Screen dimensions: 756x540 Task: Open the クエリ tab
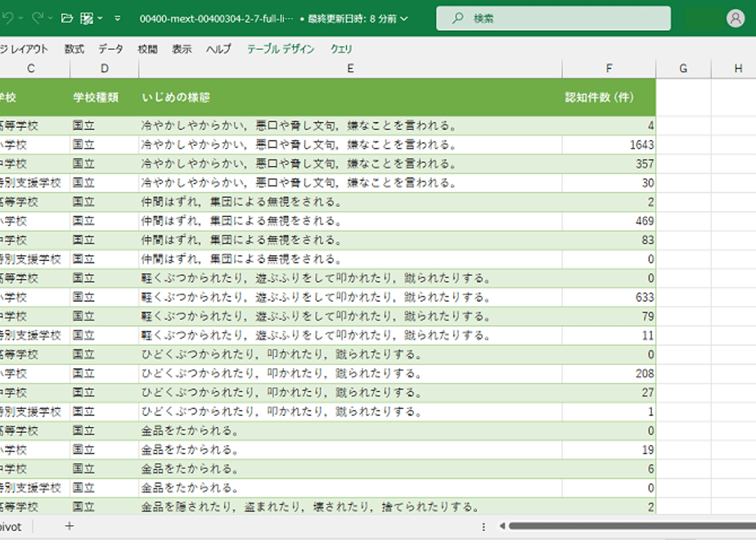(x=341, y=49)
